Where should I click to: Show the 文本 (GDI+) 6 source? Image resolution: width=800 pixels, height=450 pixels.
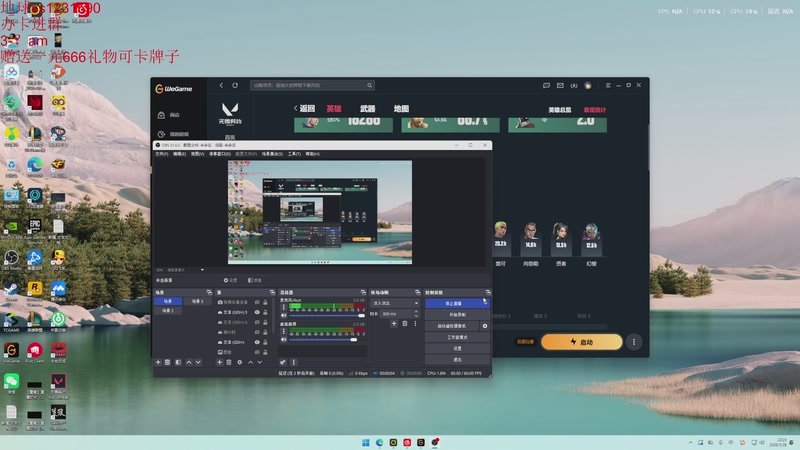click(257, 322)
